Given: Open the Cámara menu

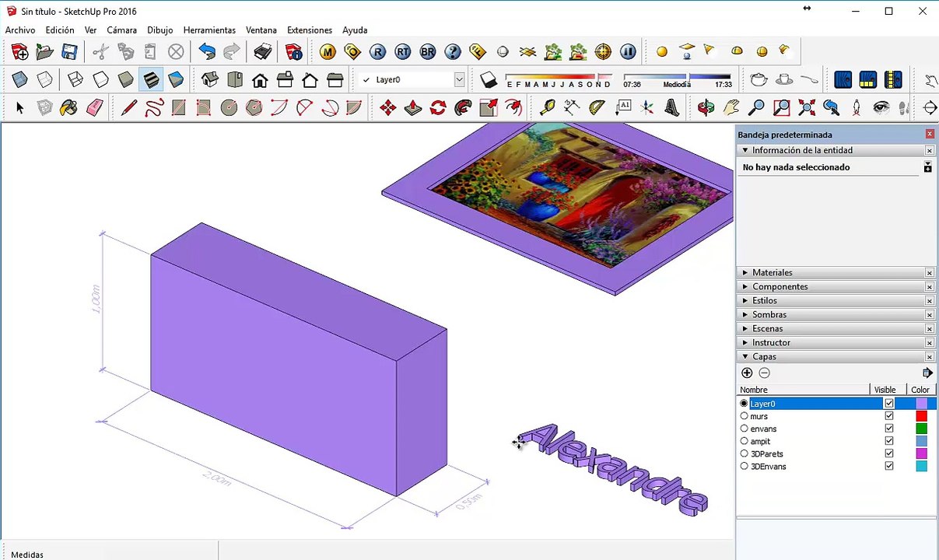Looking at the screenshot, I should 121,30.
